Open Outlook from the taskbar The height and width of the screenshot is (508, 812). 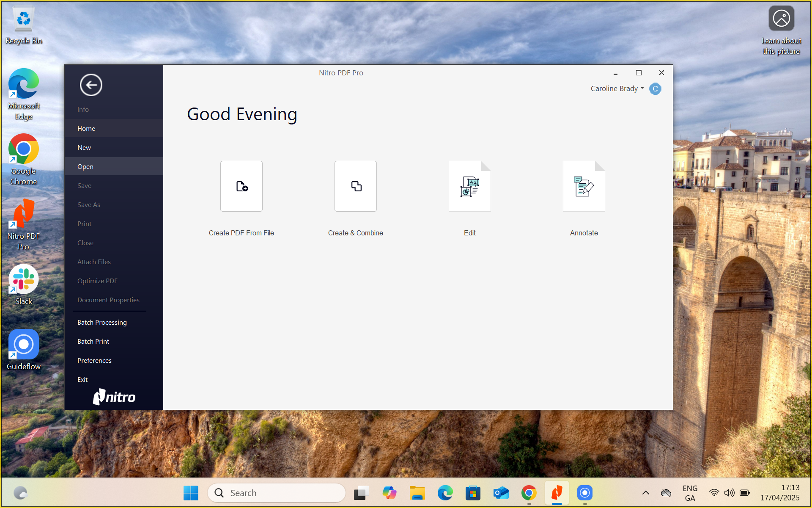501,493
